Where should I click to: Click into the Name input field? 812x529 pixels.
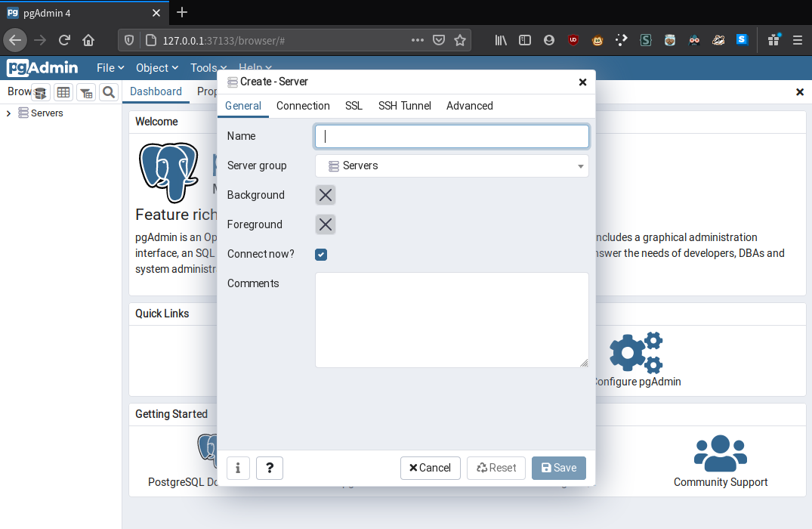click(452, 136)
